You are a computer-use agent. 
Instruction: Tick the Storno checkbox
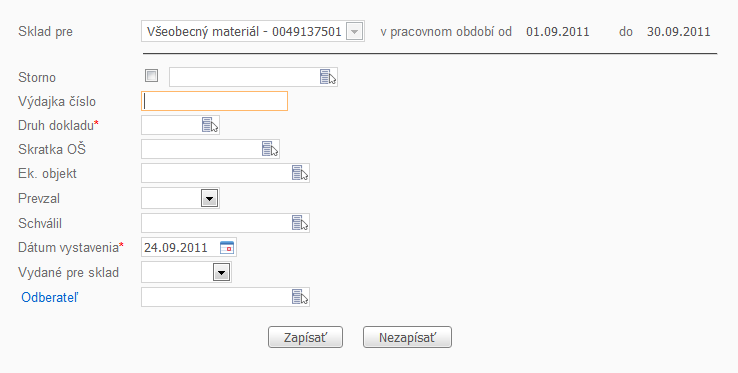(x=151, y=75)
